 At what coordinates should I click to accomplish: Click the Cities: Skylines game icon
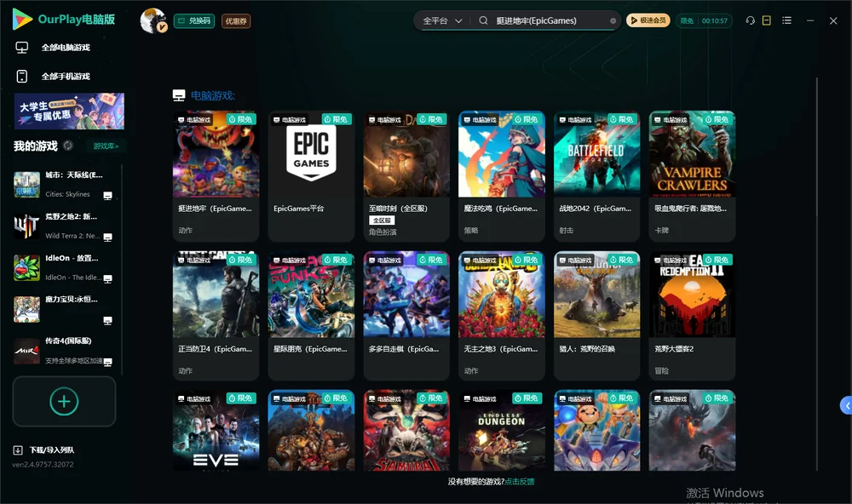[26, 185]
